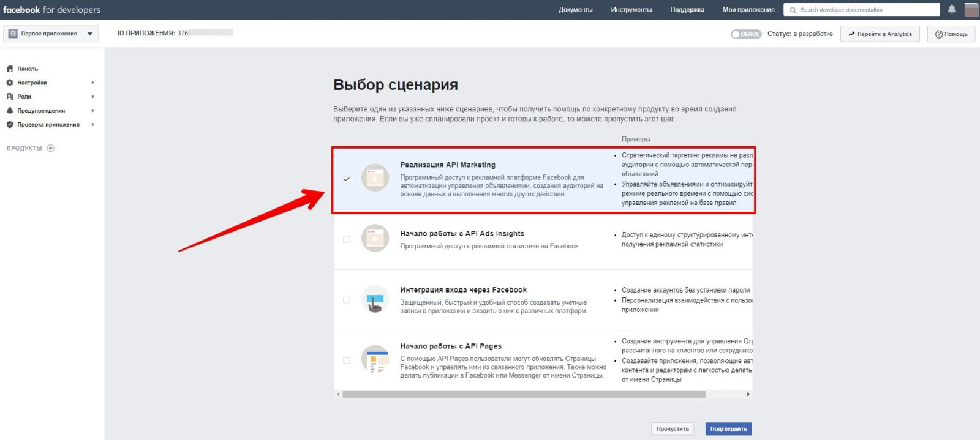Click the facebook for developers logo
The image size is (980, 440).
(x=51, y=10)
